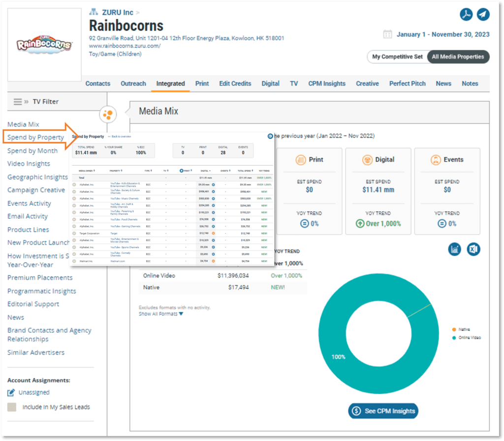
Task: Expand the Target Corporation row arrow
Action: tap(74, 234)
